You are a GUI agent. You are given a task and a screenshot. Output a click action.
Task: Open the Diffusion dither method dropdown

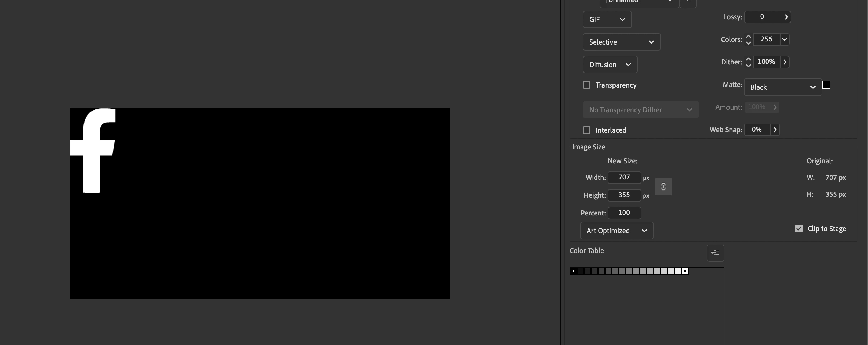pyautogui.click(x=610, y=65)
